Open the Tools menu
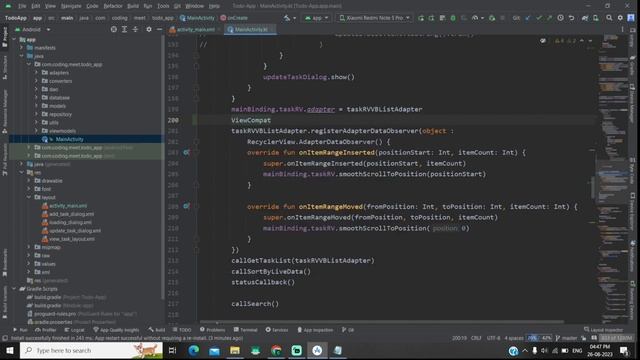This screenshot has height=360, width=640. tap(163, 6)
